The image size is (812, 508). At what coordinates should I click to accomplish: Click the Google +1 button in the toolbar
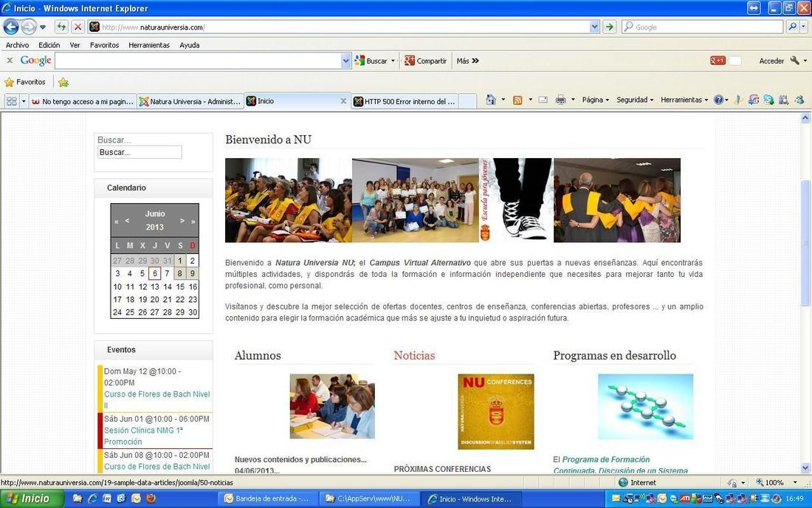click(x=718, y=61)
